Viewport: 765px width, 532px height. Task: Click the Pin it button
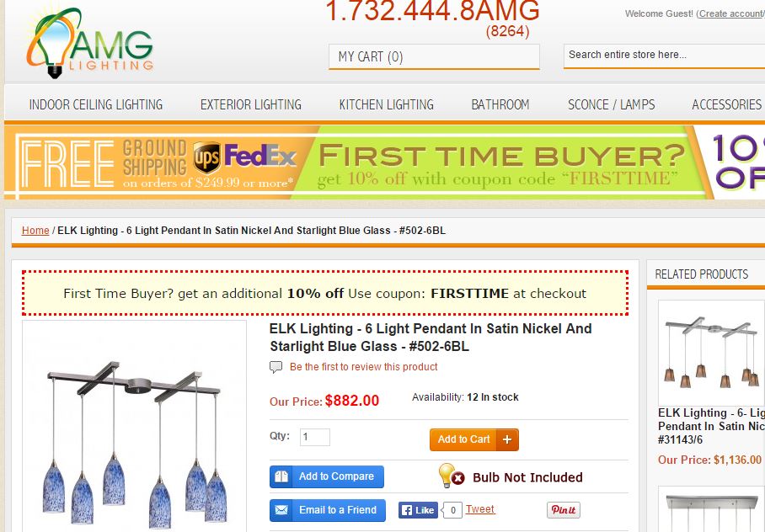[x=563, y=510]
